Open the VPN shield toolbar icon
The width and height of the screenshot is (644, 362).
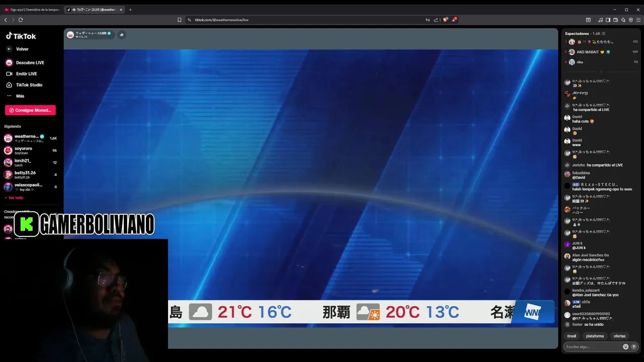630,20
